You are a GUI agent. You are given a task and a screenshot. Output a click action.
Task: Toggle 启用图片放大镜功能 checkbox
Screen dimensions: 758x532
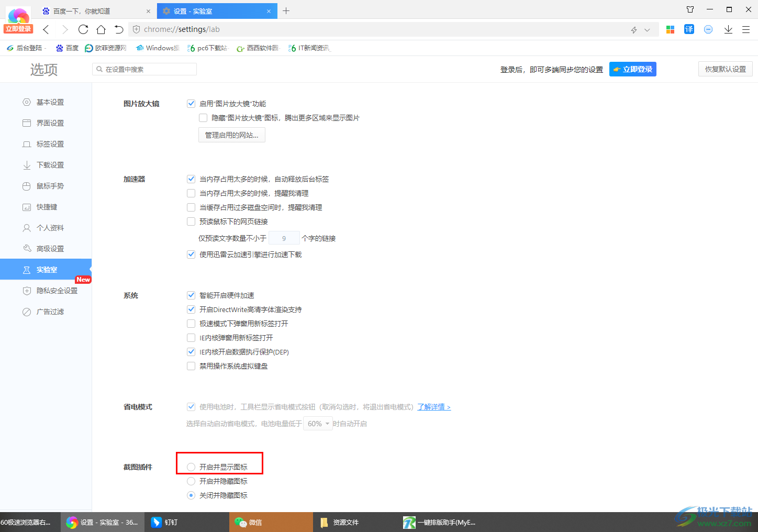coord(191,104)
